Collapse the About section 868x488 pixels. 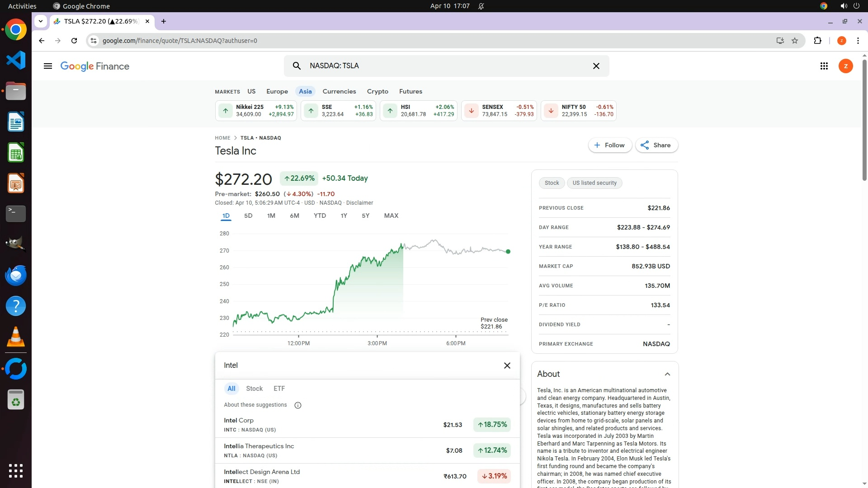coord(667,374)
